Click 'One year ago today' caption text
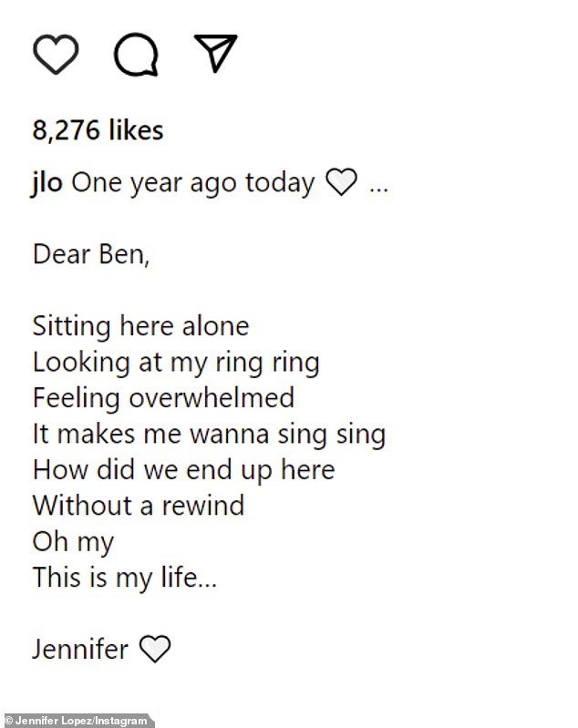Viewport: 578px width, 728px height. tap(193, 183)
